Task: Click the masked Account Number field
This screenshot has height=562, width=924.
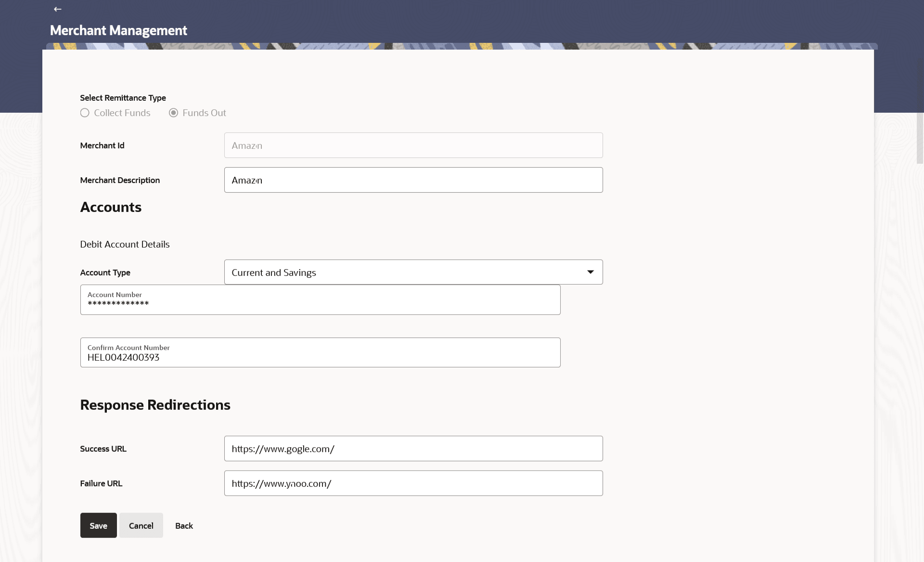Action: (x=320, y=300)
